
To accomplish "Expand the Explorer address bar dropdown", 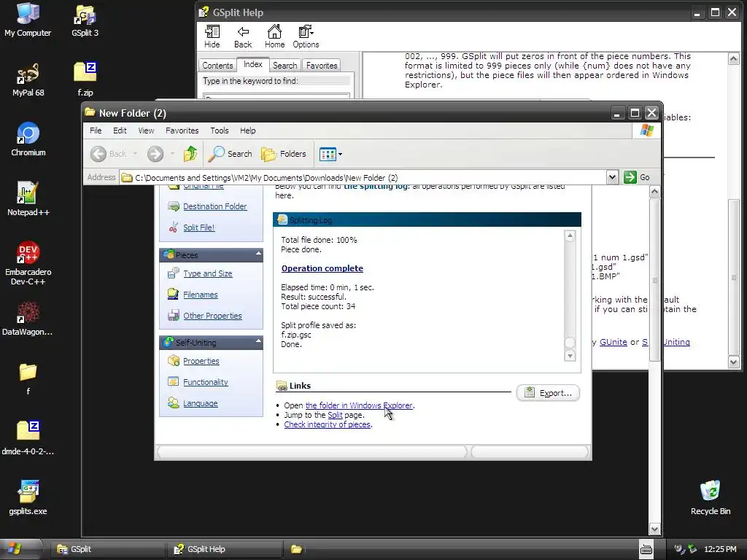I will click(612, 177).
